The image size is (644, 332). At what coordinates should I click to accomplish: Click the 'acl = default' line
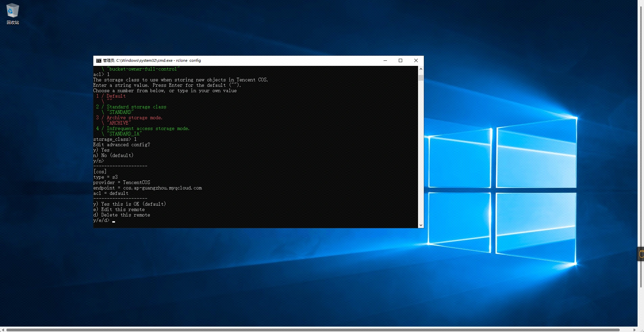(x=111, y=193)
